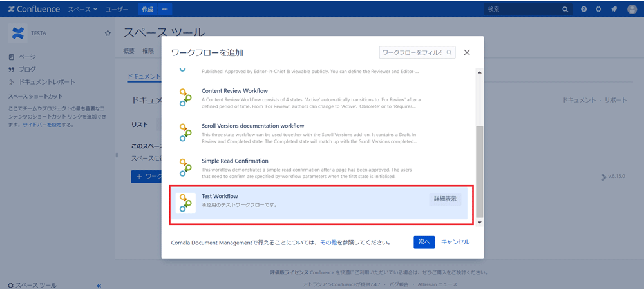The image size is (644, 289).
Task: Open the user avatar profile menu
Action: (632, 9)
